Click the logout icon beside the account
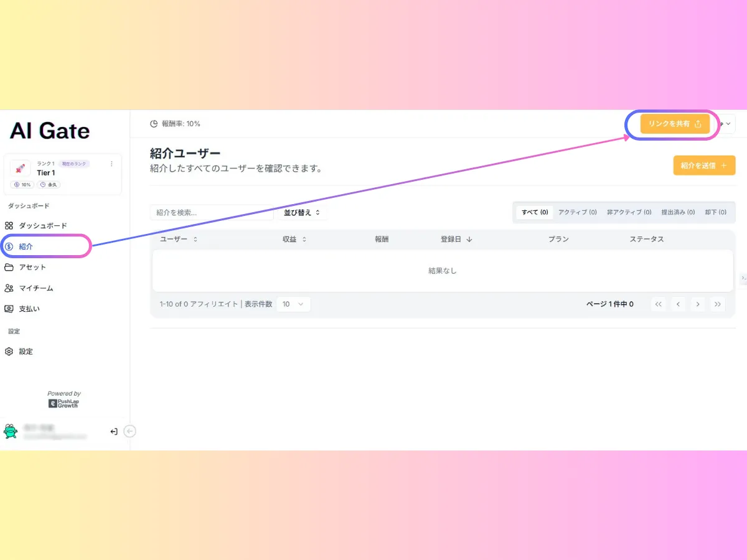 click(114, 431)
